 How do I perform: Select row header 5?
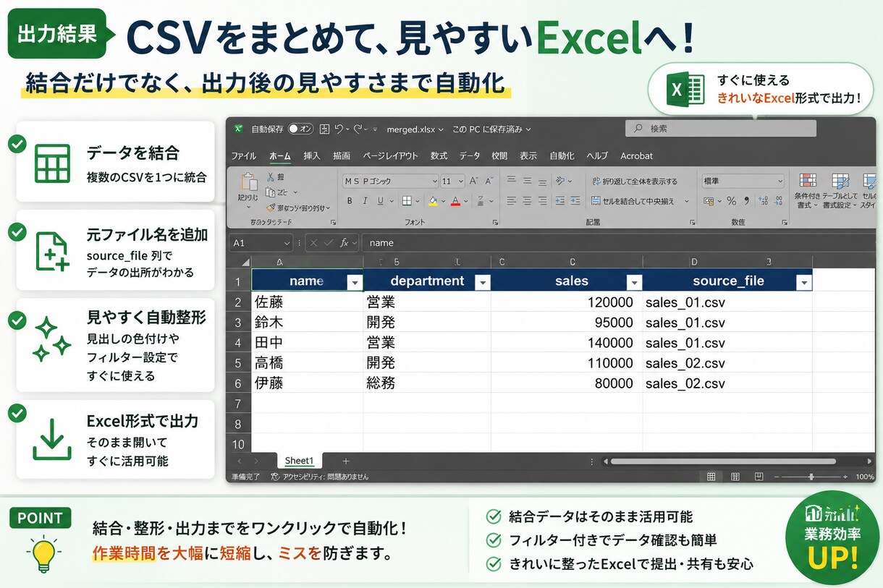point(239,363)
